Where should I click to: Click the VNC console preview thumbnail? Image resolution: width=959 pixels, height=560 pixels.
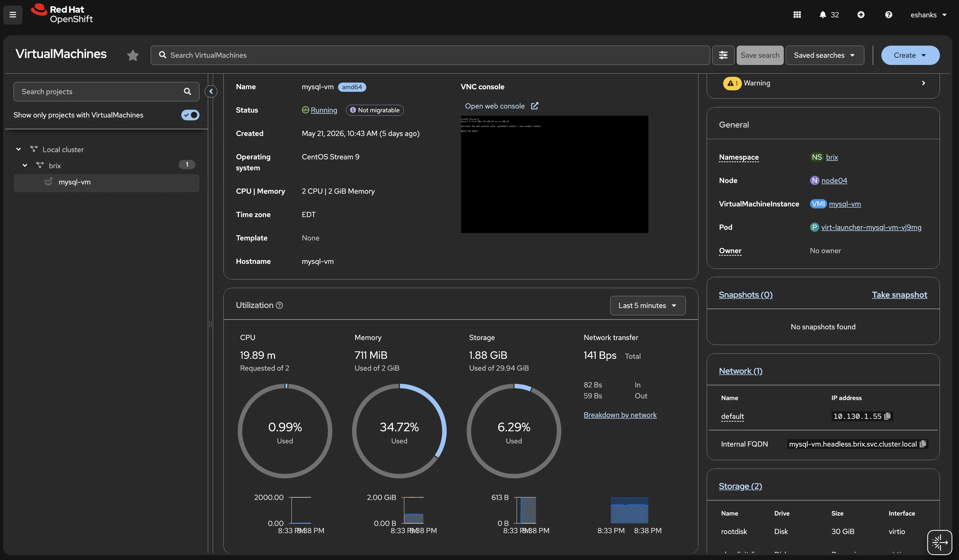tap(555, 174)
